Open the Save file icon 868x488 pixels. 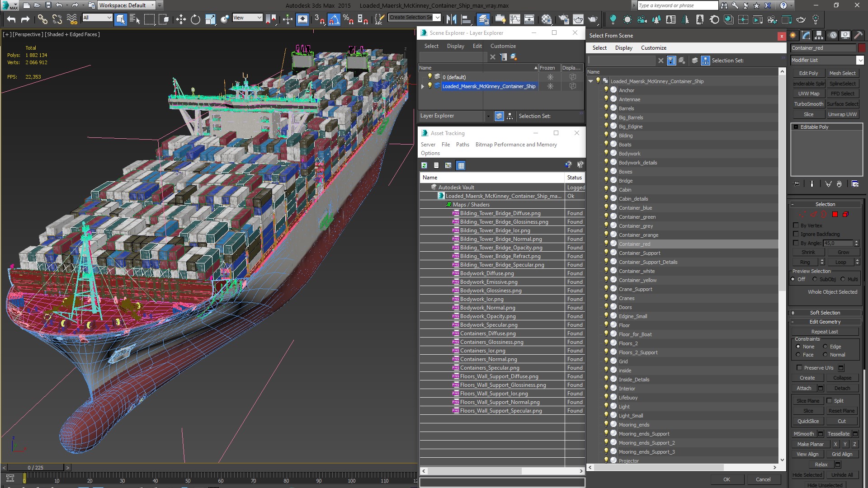48,5
